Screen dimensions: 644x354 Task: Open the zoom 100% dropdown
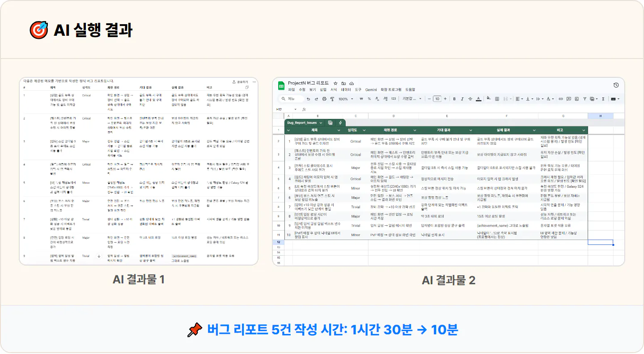coord(346,99)
